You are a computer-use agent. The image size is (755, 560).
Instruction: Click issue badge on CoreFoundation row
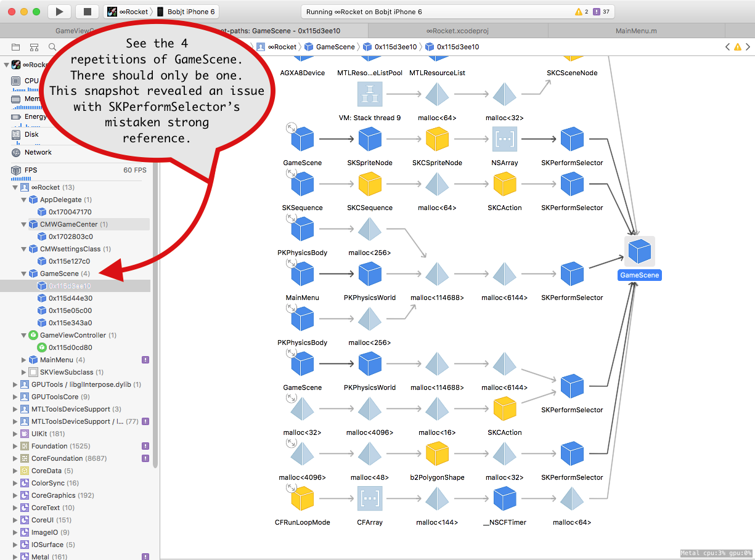click(145, 458)
